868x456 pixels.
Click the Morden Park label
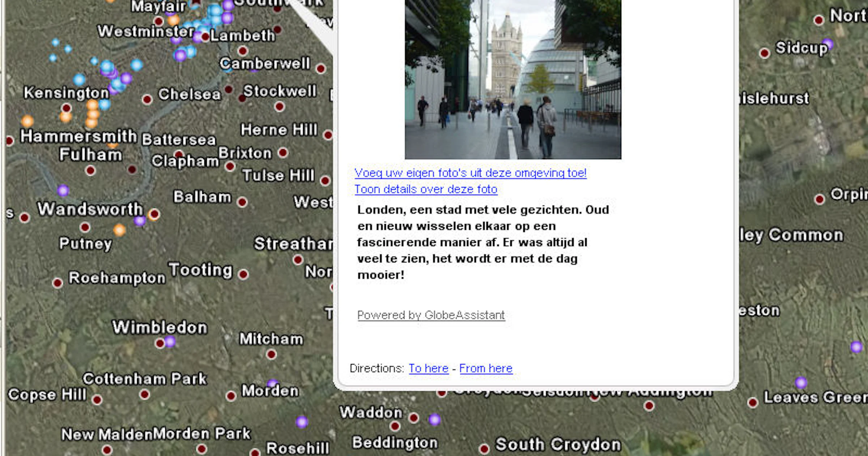202,434
